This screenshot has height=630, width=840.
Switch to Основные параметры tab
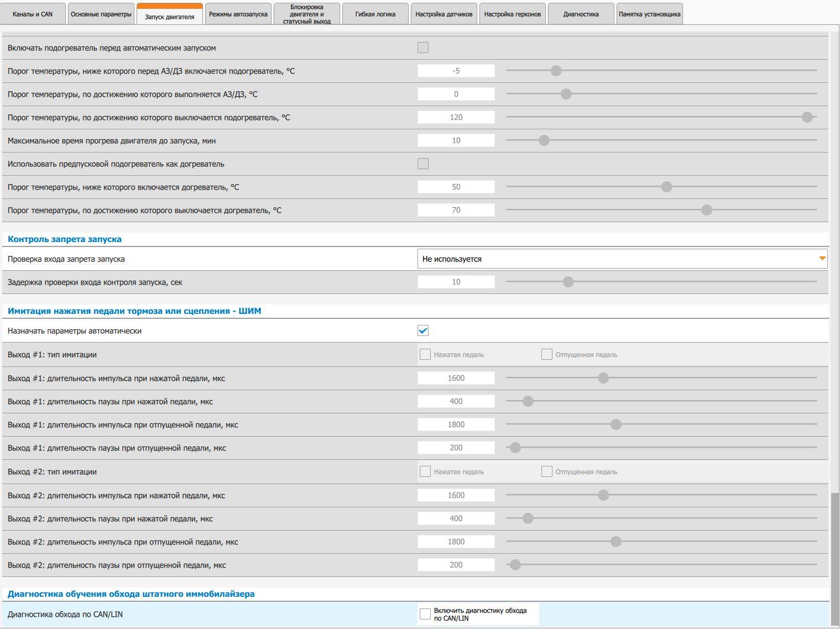click(101, 14)
